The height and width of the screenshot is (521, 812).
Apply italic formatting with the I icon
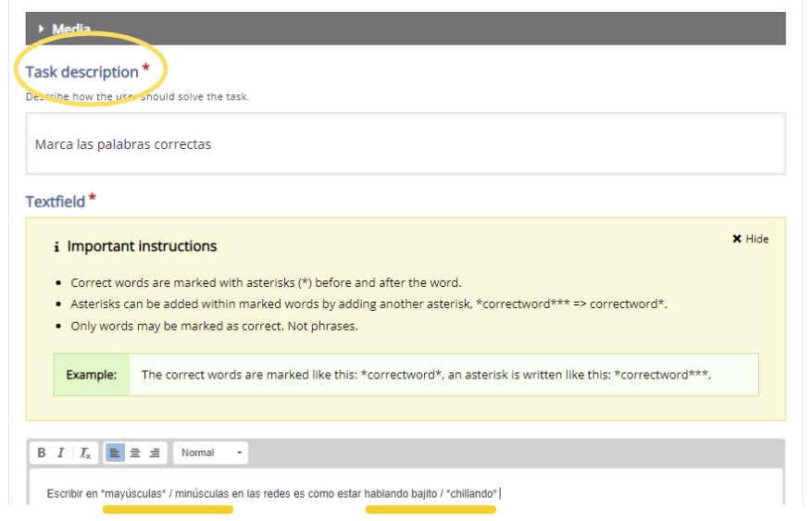[61, 453]
